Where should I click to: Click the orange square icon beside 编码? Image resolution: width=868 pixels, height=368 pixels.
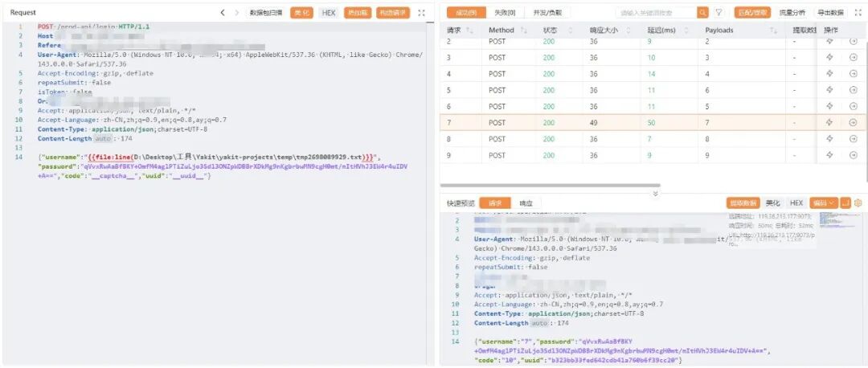point(845,203)
